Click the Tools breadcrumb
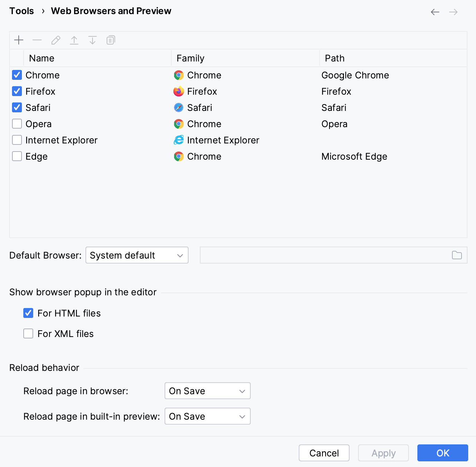Viewport: 476px width, 467px height. point(22,11)
